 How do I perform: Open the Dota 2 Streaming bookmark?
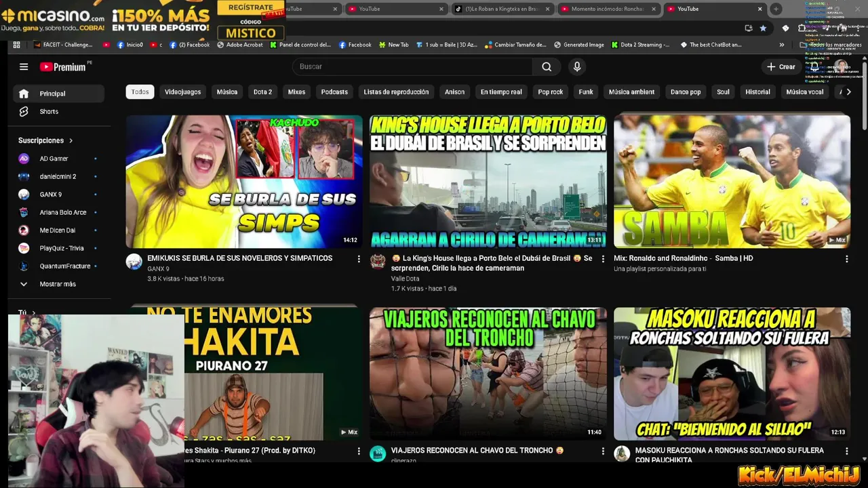click(640, 45)
